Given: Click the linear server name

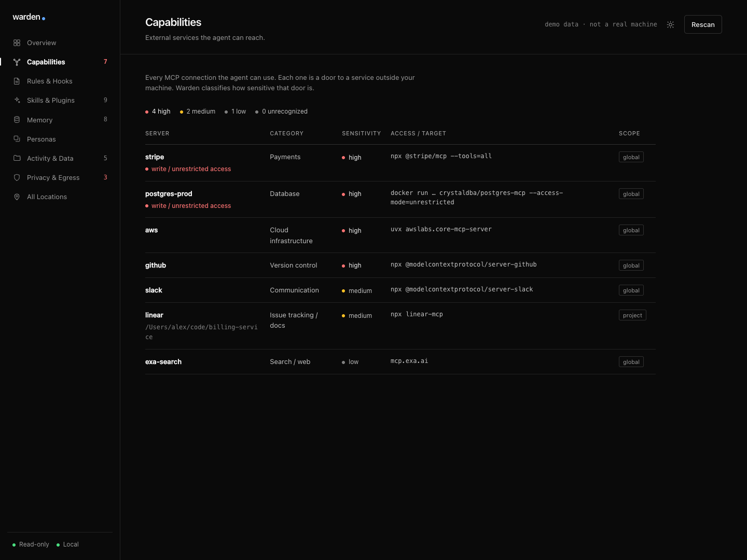Looking at the screenshot, I should 154,315.
